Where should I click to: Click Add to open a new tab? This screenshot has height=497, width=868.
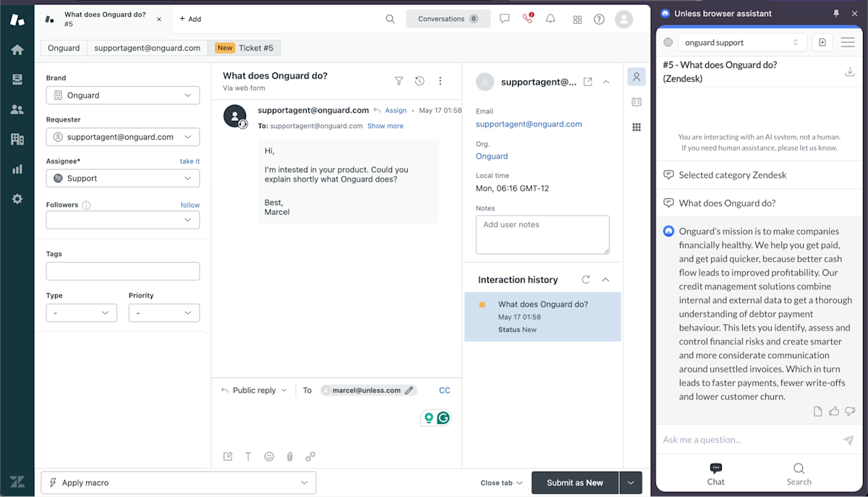pyautogui.click(x=190, y=19)
